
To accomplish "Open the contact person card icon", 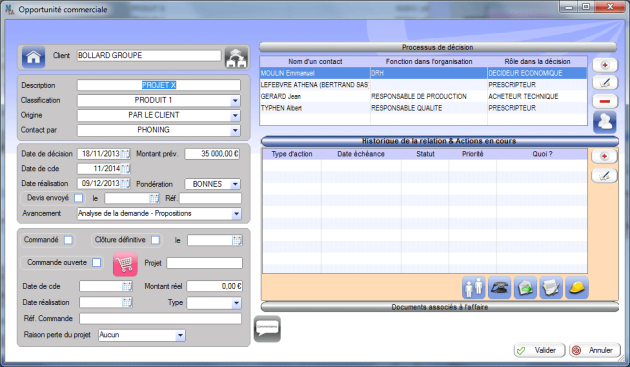I will 605,122.
